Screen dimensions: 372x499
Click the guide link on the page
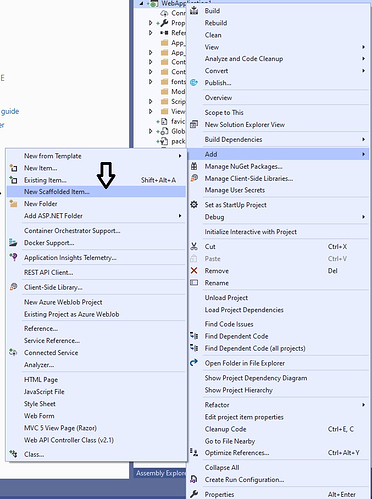(x=10, y=111)
